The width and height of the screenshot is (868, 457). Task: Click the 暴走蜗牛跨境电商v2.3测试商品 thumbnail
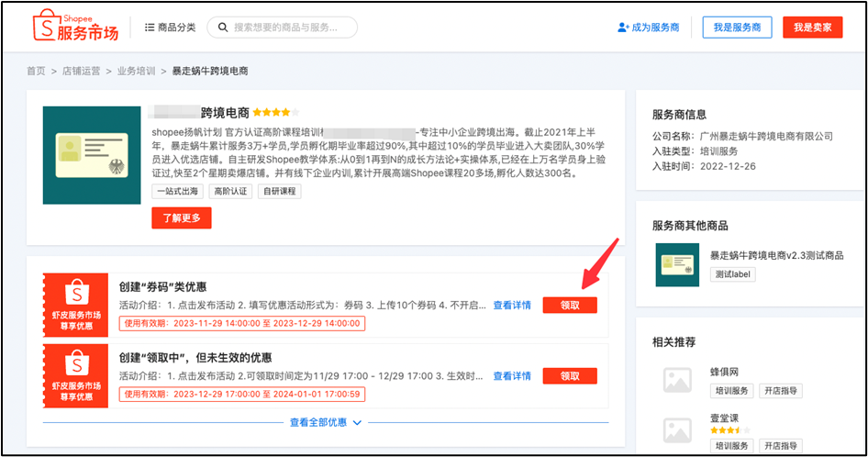677,265
